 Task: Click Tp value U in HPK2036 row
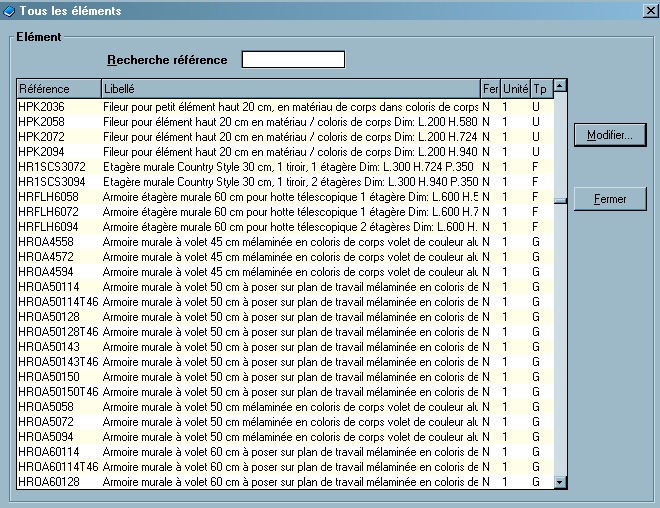point(536,107)
